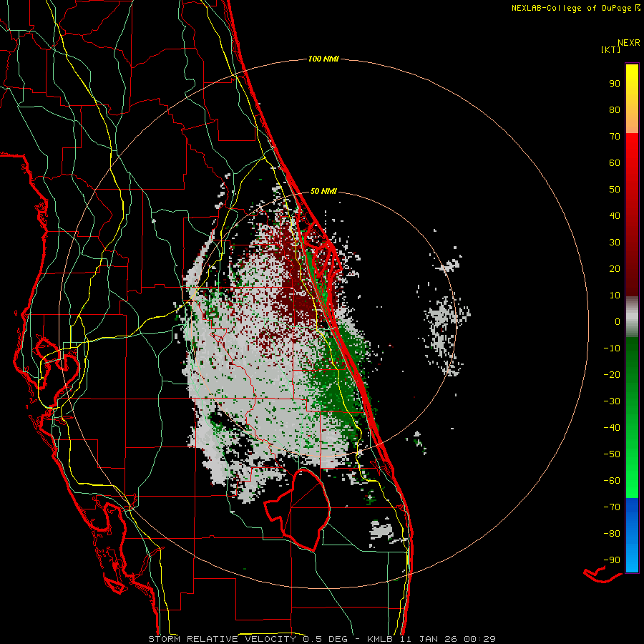Click the "[KT]" units label

click(610, 49)
